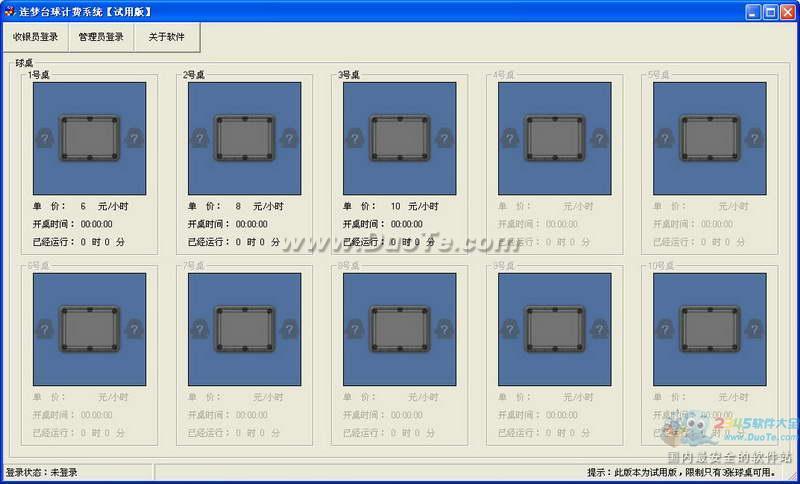Click the 开桌时间 value of 2号桌
Screen dimensions: 800x484
pyautogui.click(x=251, y=224)
